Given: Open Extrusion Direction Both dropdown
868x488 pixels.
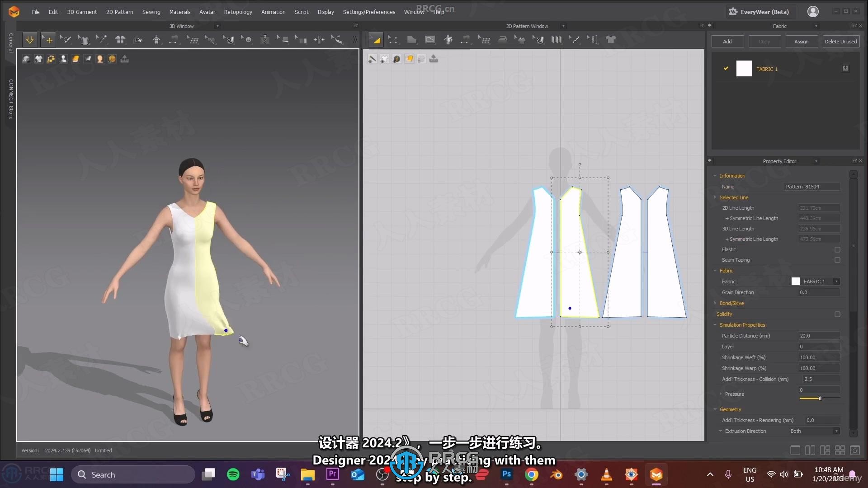Looking at the screenshot, I should (x=815, y=431).
